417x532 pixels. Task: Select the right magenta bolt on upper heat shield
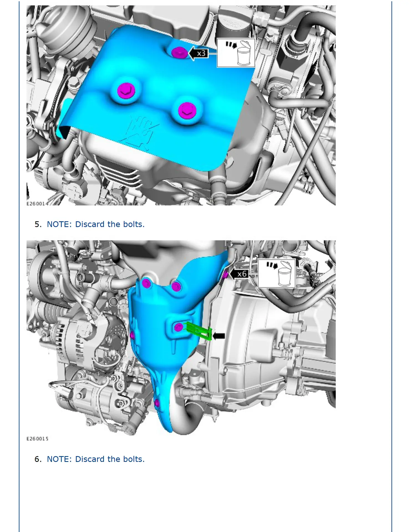tap(187, 110)
